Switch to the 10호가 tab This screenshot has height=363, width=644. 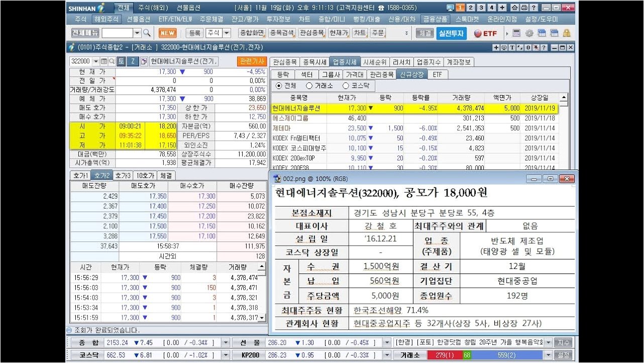[x=145, y=176]
